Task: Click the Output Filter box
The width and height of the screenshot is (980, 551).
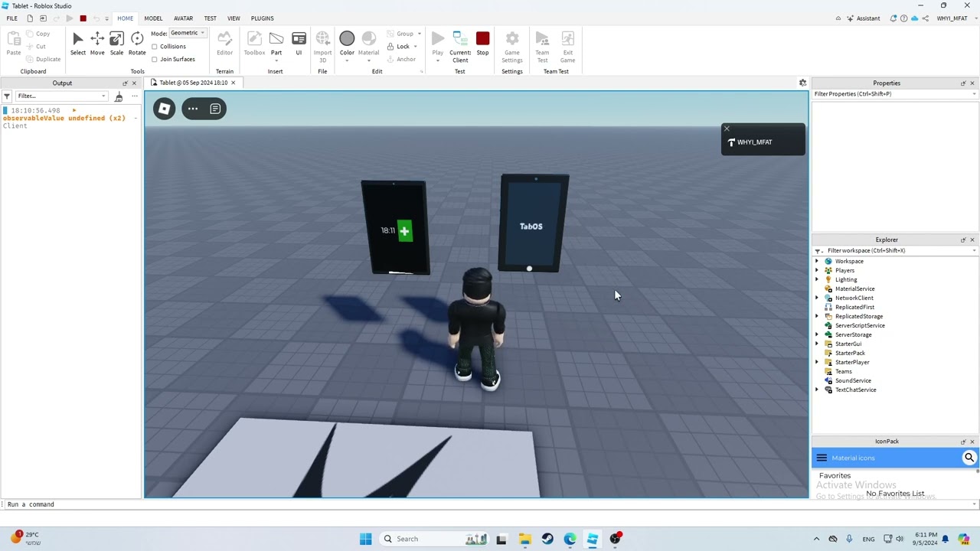Action: click(x=61, y=96)
